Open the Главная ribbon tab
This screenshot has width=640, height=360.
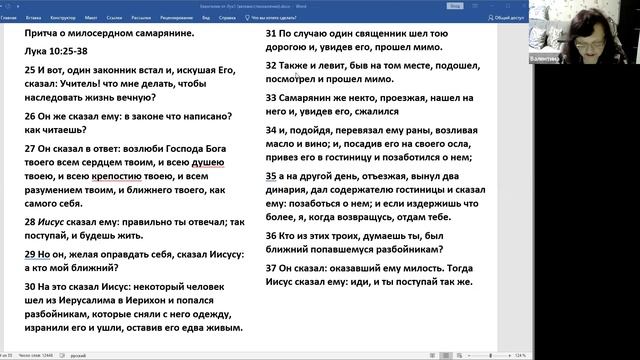click(8, 18)
